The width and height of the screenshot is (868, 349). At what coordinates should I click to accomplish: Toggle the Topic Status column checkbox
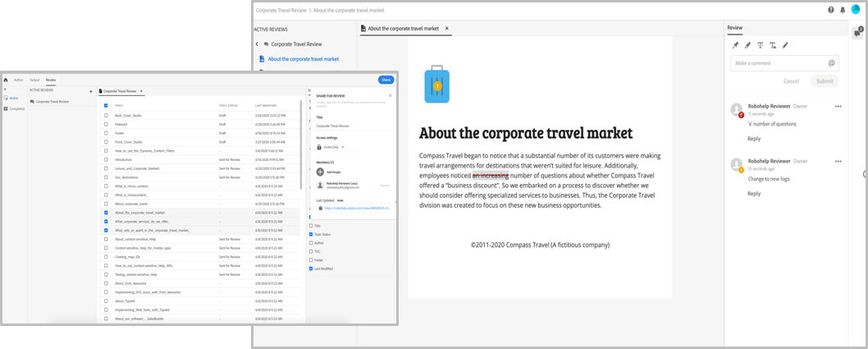(311, 234)
